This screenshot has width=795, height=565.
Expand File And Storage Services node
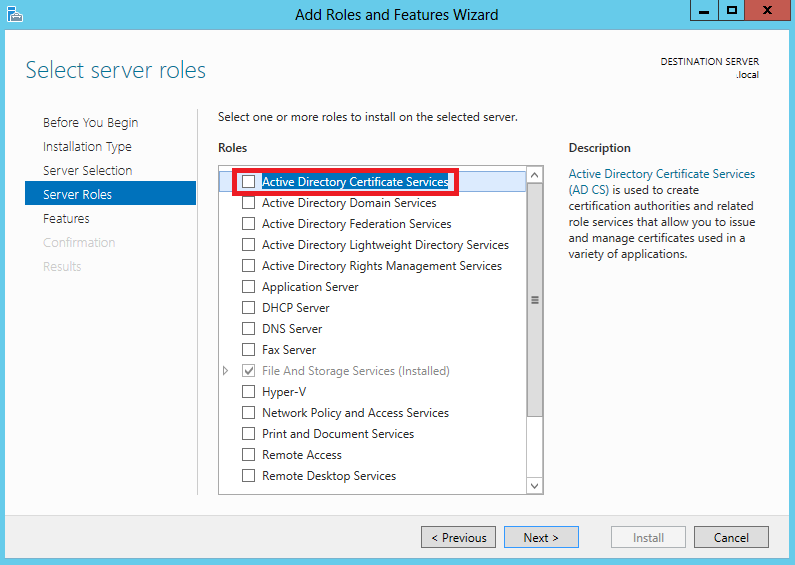[226, 371]
